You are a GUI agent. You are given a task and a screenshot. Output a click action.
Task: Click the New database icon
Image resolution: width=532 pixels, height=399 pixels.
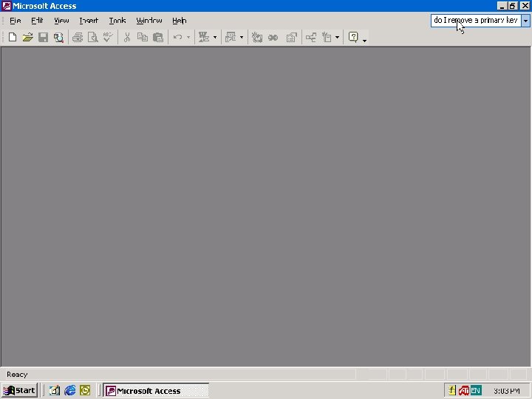click(x=13, y=37)
